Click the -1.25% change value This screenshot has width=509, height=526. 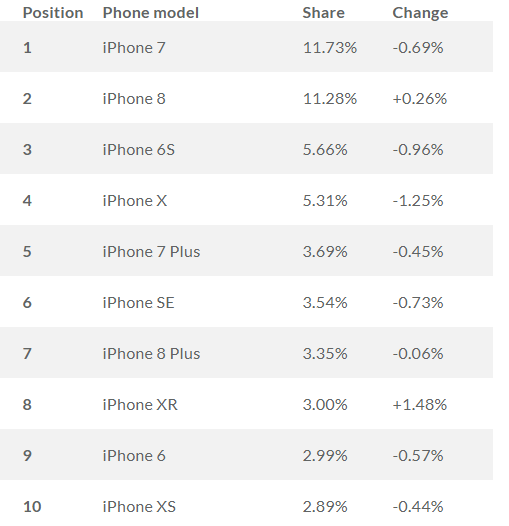(418, 201)
